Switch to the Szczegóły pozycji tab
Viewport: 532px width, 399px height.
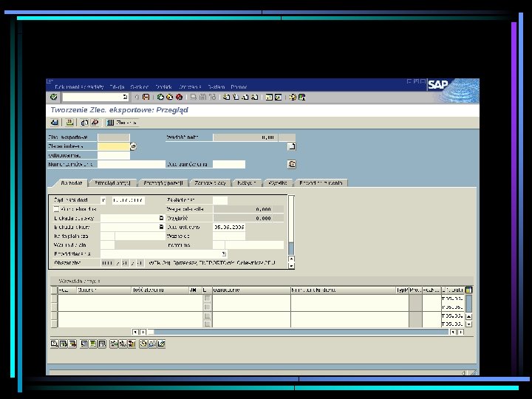pyautogui.click(x=163, y=183)
